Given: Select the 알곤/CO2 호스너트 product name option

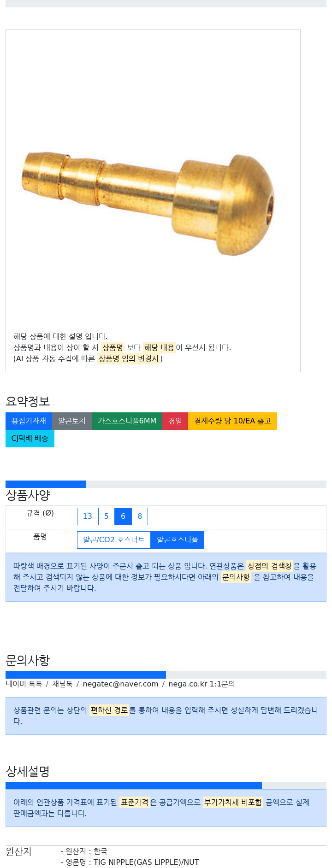Looking at the screenshot, I should point(114,540).
